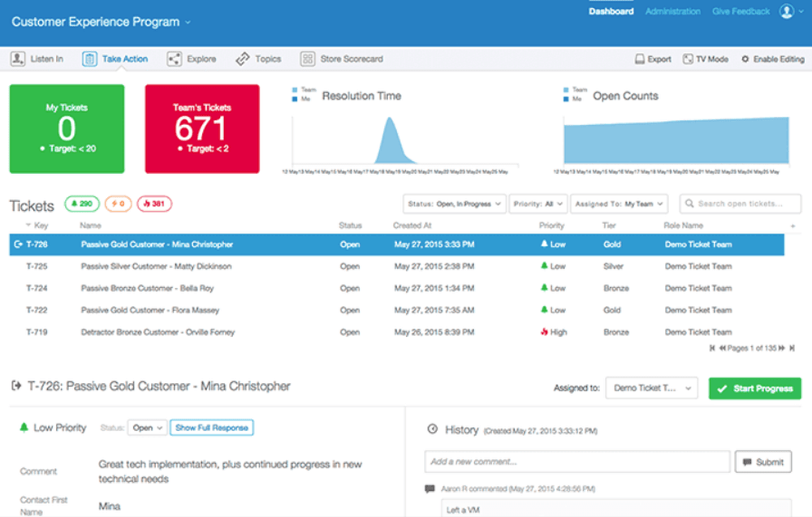This screenshot has width=812, height=517.
Task: Open the Store Scorecard grid icon
Action: point(308,59)
